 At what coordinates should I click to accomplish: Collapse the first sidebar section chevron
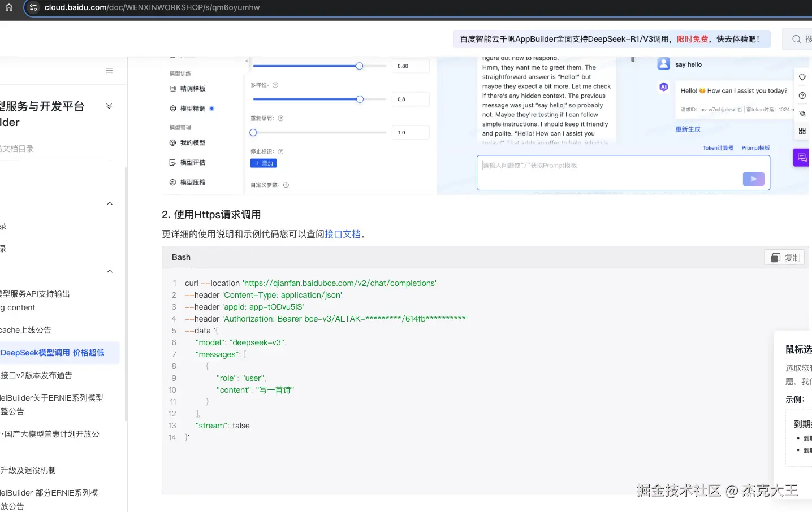click(110, 203)
